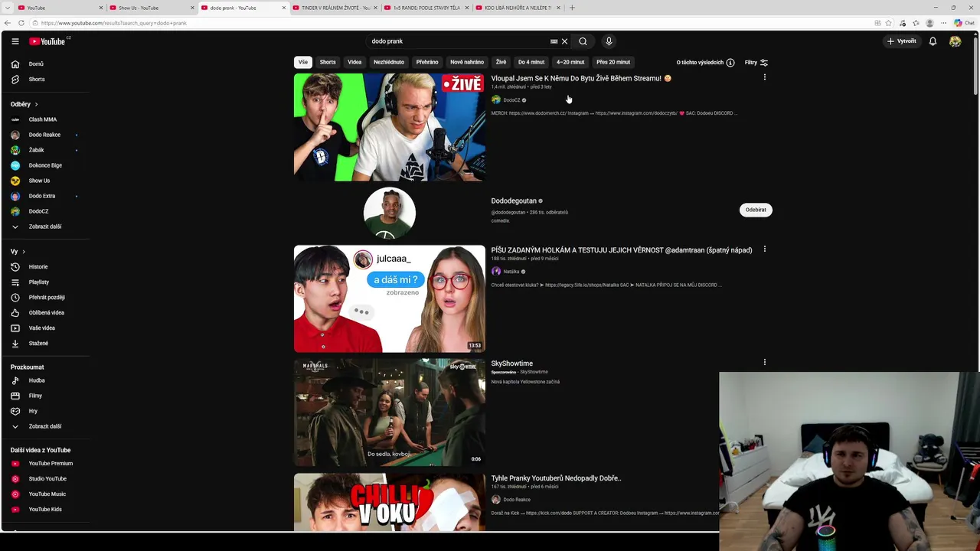Open a new browser tab with plus

(x=572, y=8)
